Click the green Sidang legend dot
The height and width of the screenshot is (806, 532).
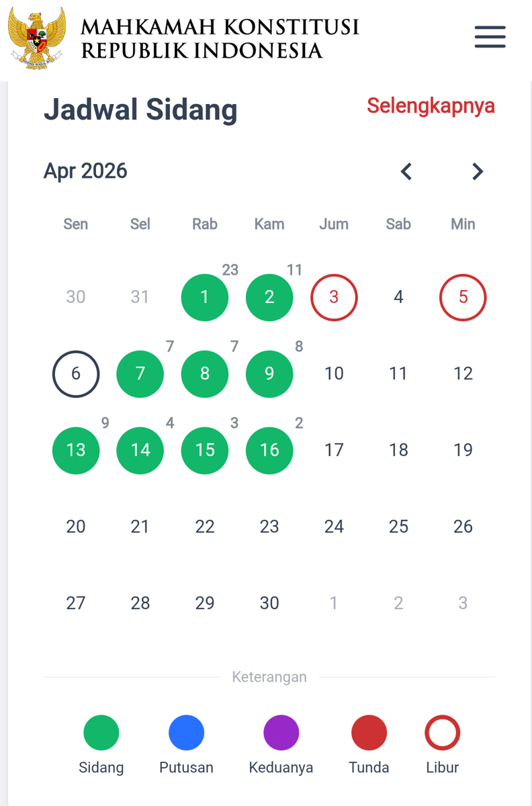pyautogui.click(x=101, y=732)
